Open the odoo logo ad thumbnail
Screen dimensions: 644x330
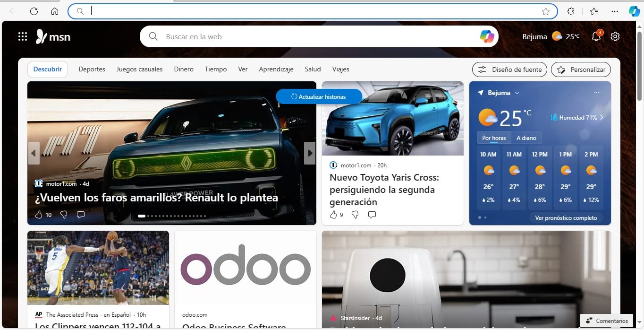coord(246,268)
